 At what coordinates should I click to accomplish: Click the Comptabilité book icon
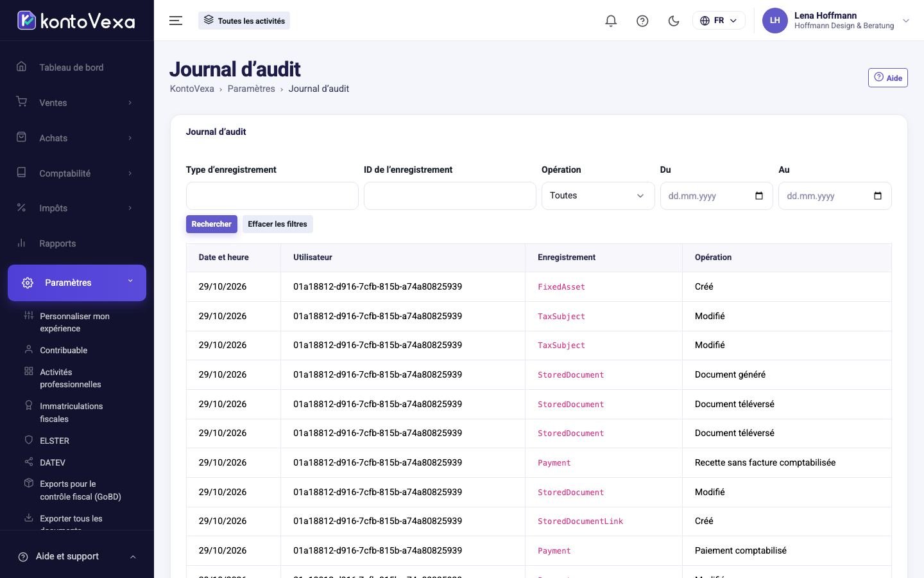21,173
